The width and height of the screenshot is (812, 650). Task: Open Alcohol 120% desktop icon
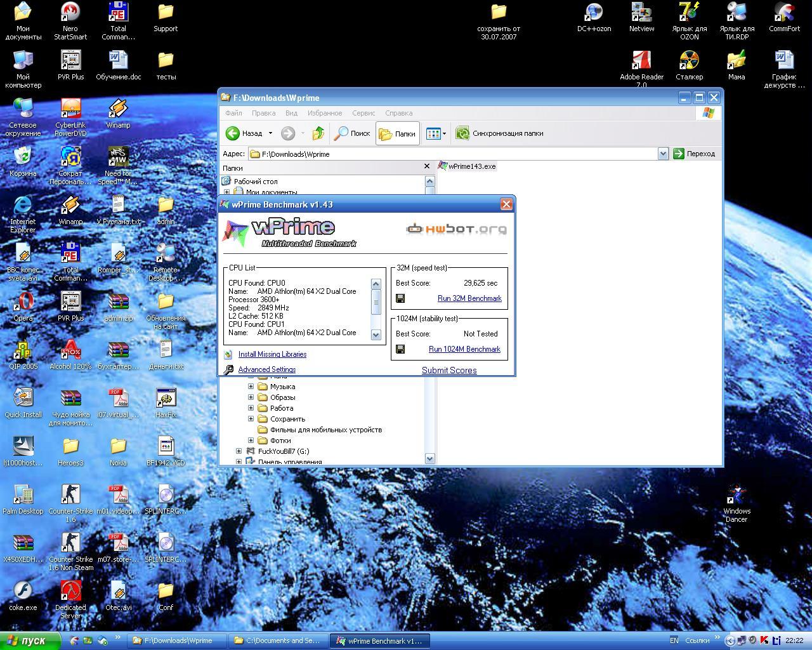(70, 355)
